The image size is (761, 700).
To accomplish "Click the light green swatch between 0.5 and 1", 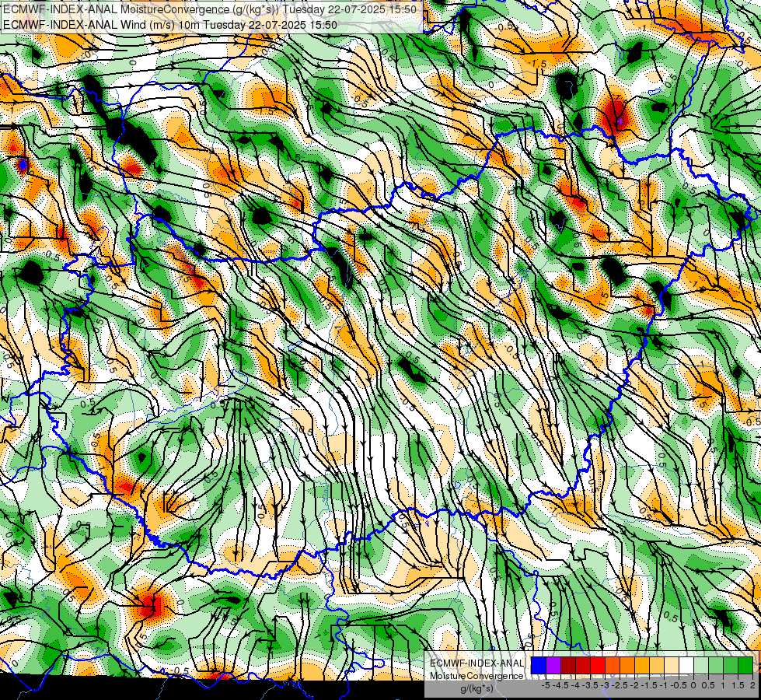I will (716, 666).
